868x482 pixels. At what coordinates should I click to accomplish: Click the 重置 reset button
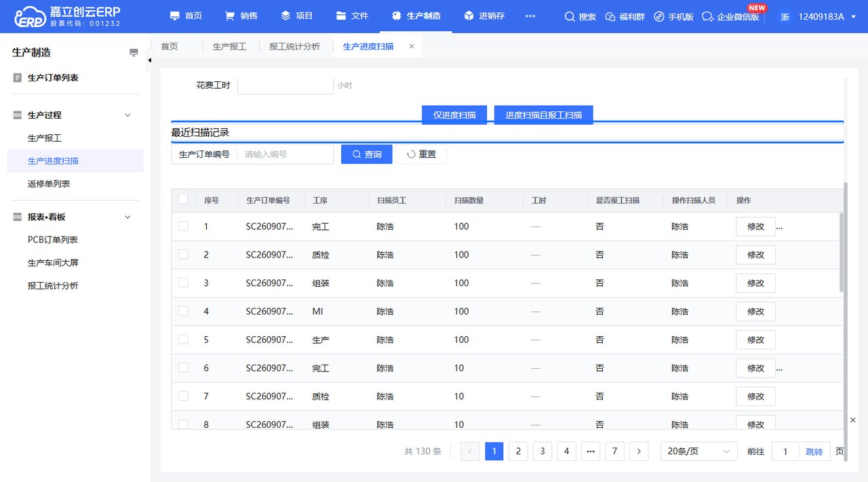click(421, 155)
